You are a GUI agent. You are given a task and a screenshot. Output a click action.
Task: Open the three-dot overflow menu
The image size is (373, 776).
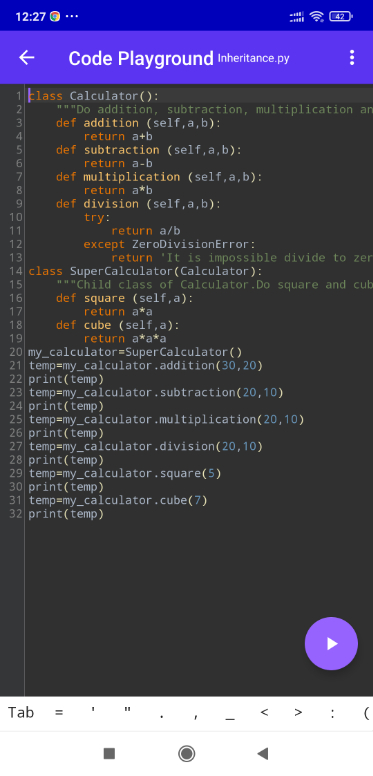(352, 58)
